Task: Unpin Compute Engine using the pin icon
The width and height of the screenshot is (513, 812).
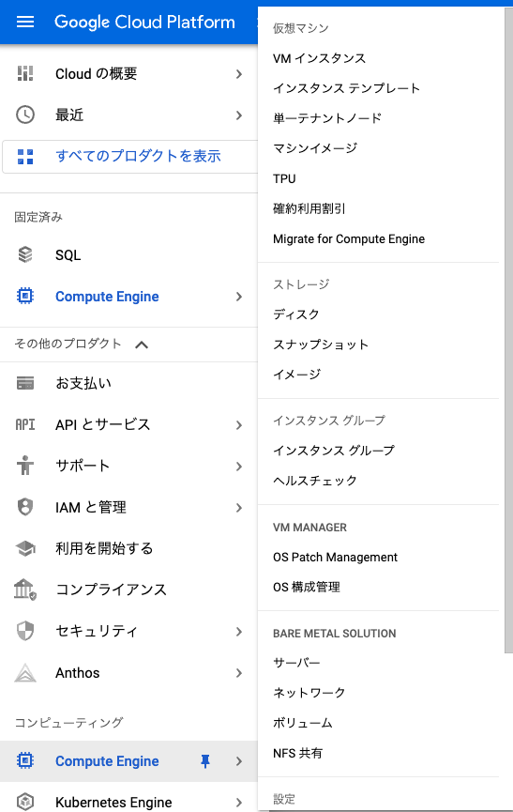Action: [205, 760]
